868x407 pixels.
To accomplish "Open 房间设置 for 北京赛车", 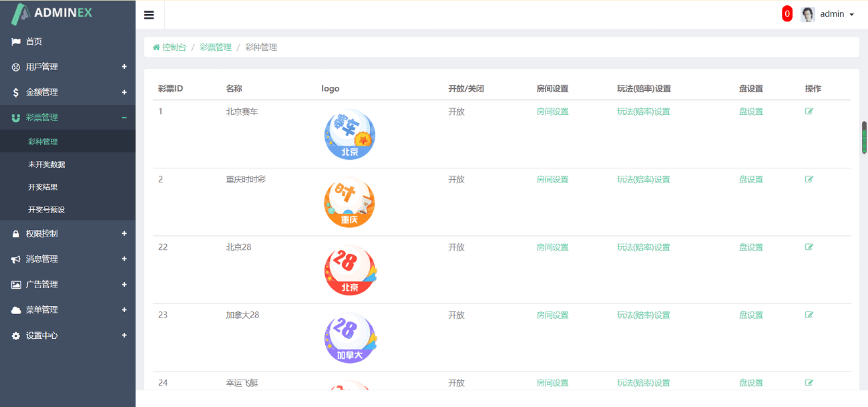I will (552, 112).
